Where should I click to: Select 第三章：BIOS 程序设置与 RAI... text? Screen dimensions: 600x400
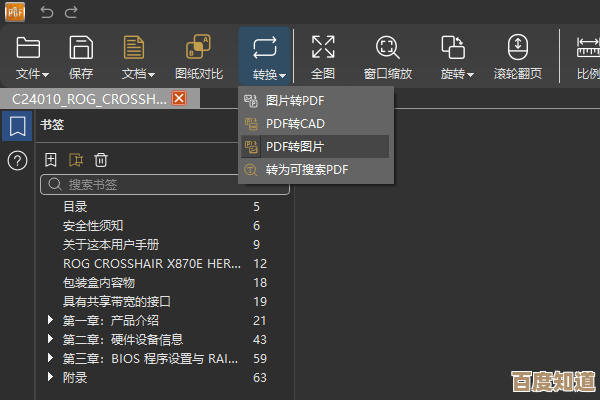point(150,359)
